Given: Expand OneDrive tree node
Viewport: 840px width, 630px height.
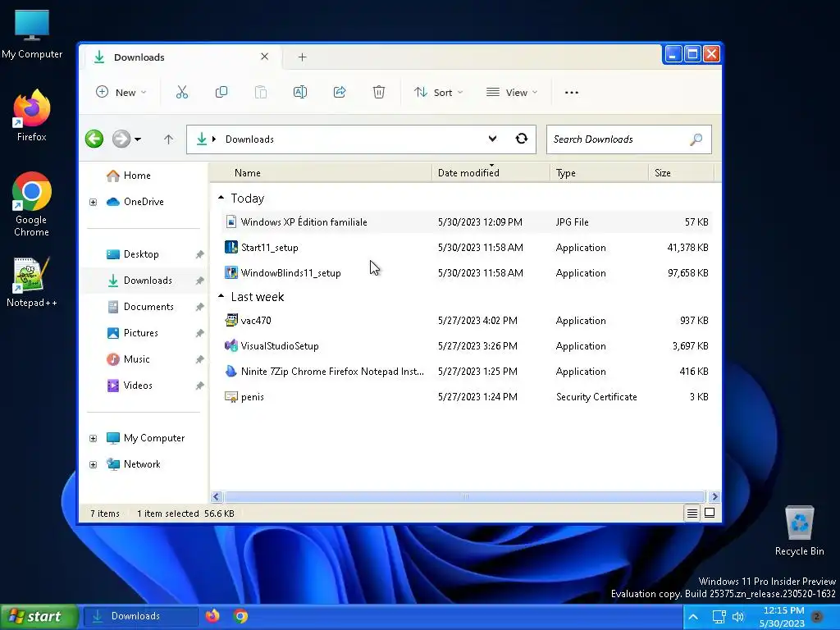Looking at the screenshot, I should click(x=94, y=202).
